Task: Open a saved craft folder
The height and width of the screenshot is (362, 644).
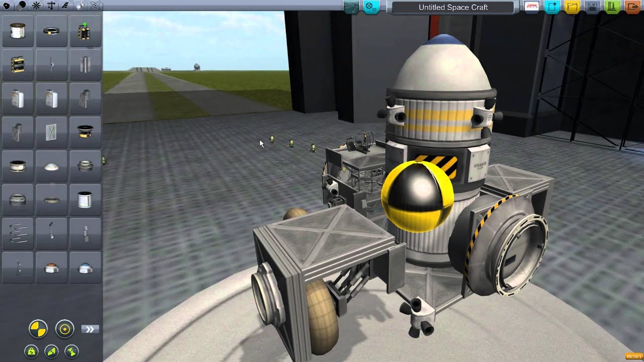Action: point(572,7)
